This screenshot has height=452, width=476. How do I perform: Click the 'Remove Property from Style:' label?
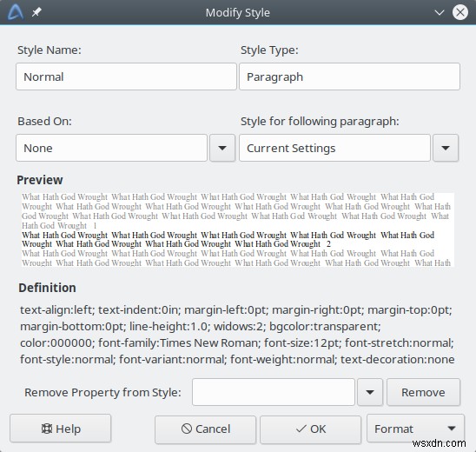(102, 392)
